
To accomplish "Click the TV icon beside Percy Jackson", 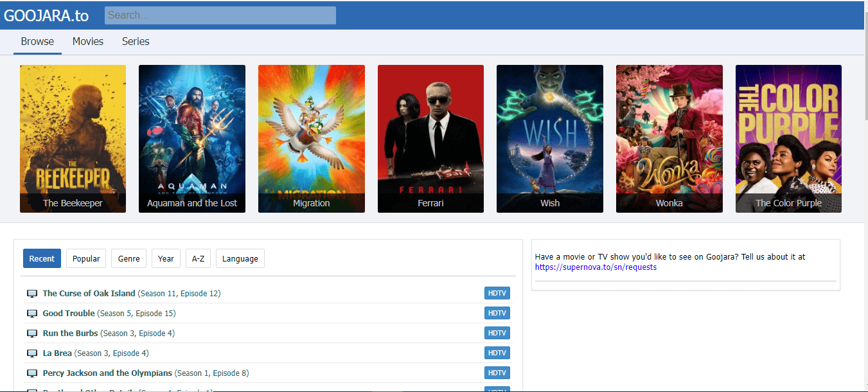I will tap(32, 373).
